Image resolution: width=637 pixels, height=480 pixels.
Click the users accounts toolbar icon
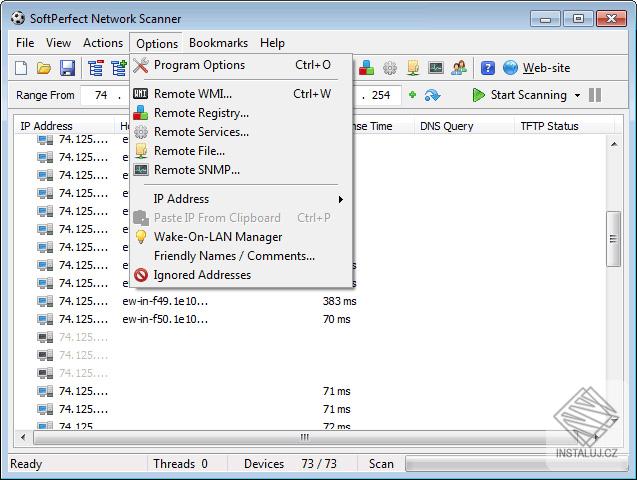coord(459,68)
